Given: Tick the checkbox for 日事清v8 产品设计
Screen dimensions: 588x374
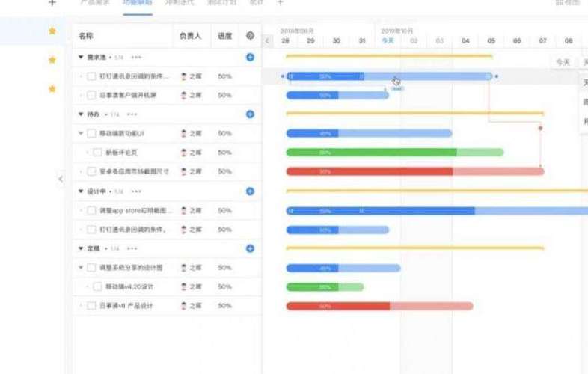Looking at the screenshot, I should click(x=91, y=306).
